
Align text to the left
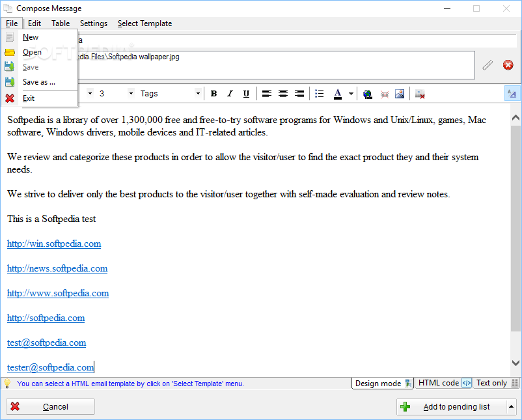(267, 94)
